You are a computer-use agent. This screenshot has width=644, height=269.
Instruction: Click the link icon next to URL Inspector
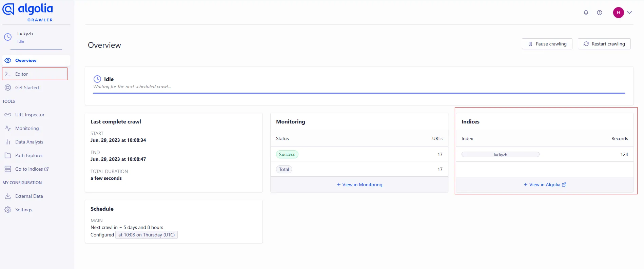[8, 115]
